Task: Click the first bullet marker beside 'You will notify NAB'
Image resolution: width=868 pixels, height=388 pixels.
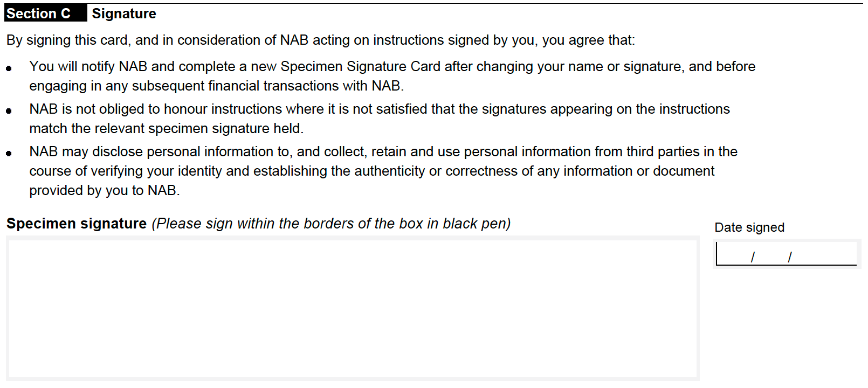Action: tap(9, 68)
